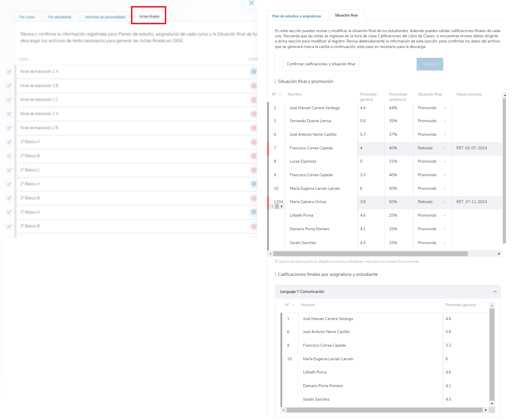
Task: Check Confirmar calificaciones y situación final box
Action: pos(282,64)
